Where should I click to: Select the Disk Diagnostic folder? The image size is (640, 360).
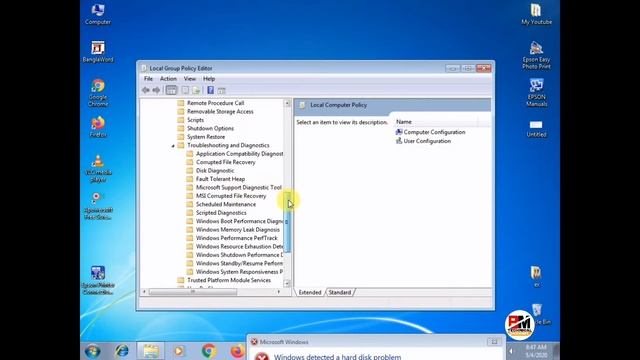tap(215, 171)
